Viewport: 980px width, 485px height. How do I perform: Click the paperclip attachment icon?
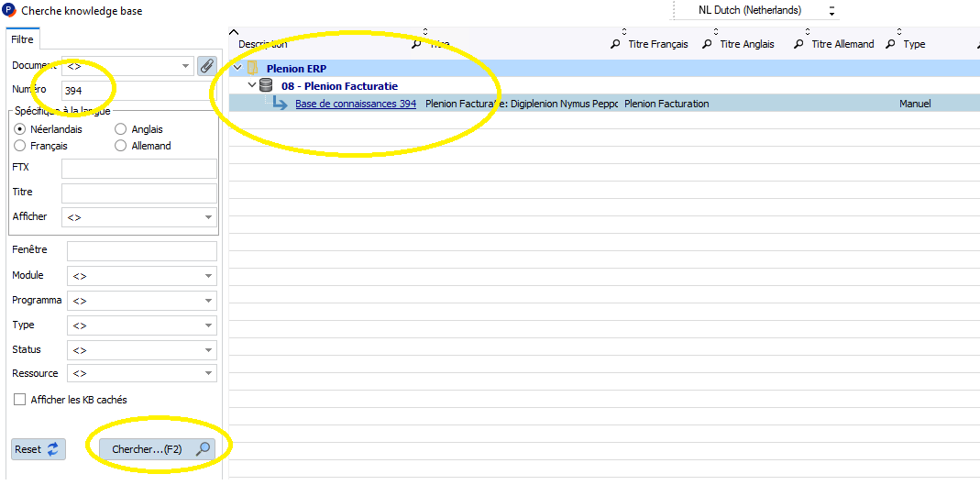[x=206, y=66]
